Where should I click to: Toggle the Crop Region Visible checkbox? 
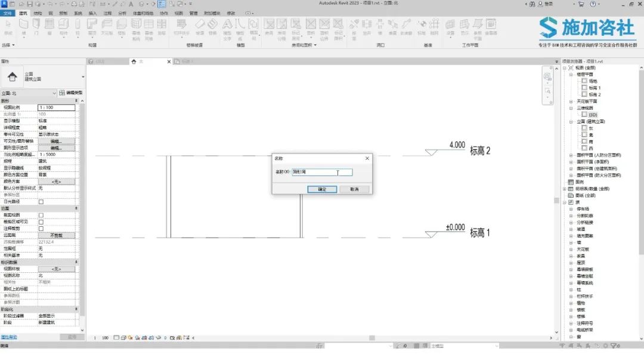[41, 222]
